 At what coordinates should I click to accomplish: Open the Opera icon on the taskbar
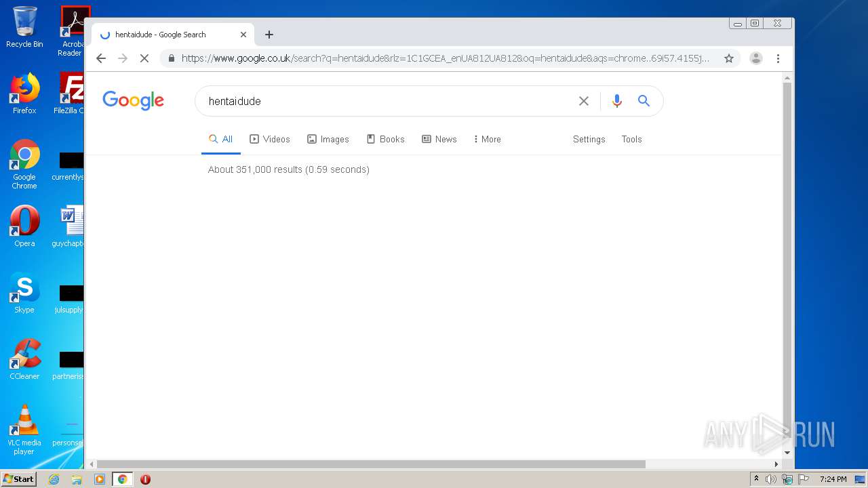[x=145, y=479]
